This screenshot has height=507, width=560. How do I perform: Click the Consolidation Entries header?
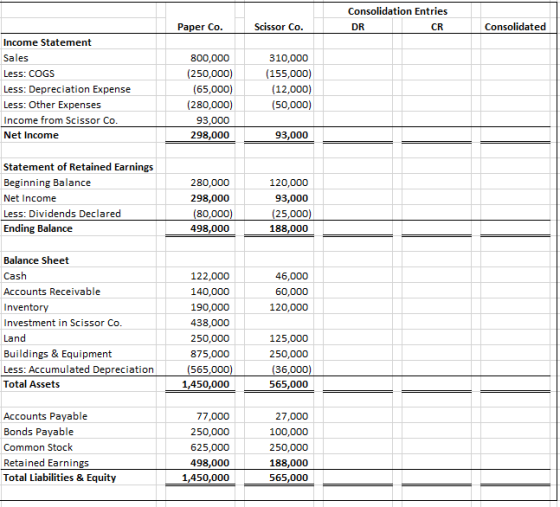[x=398, y=11]
